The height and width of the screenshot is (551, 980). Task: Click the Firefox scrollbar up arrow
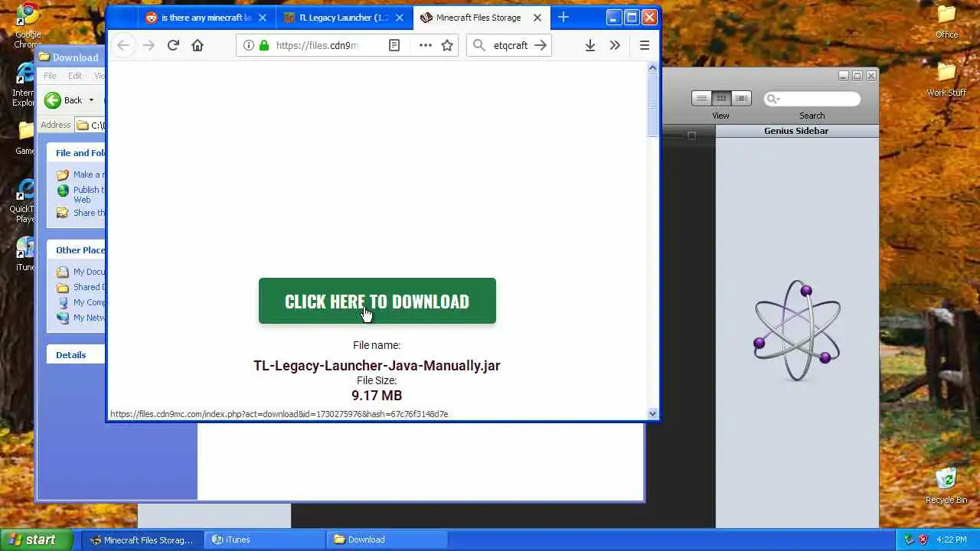652,67
